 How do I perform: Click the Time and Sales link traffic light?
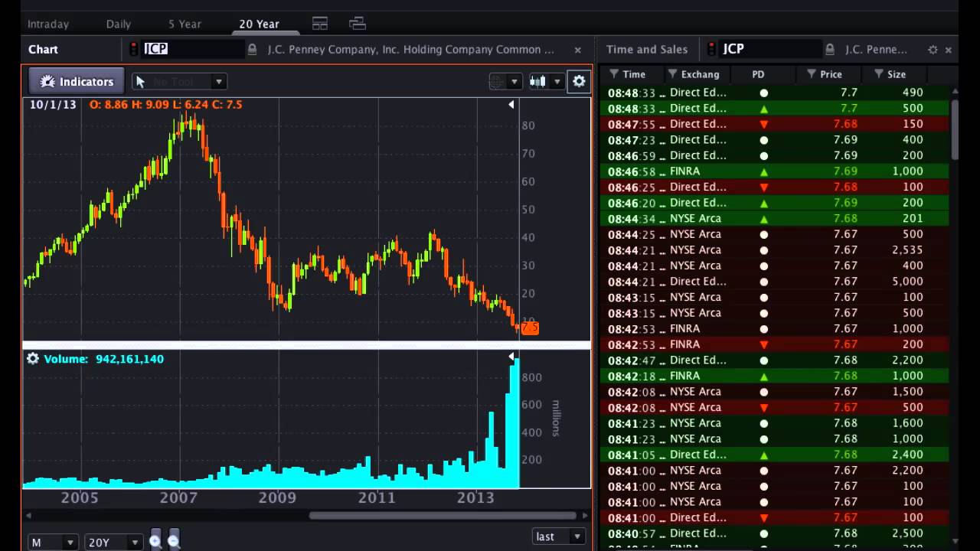click(713, 49)
